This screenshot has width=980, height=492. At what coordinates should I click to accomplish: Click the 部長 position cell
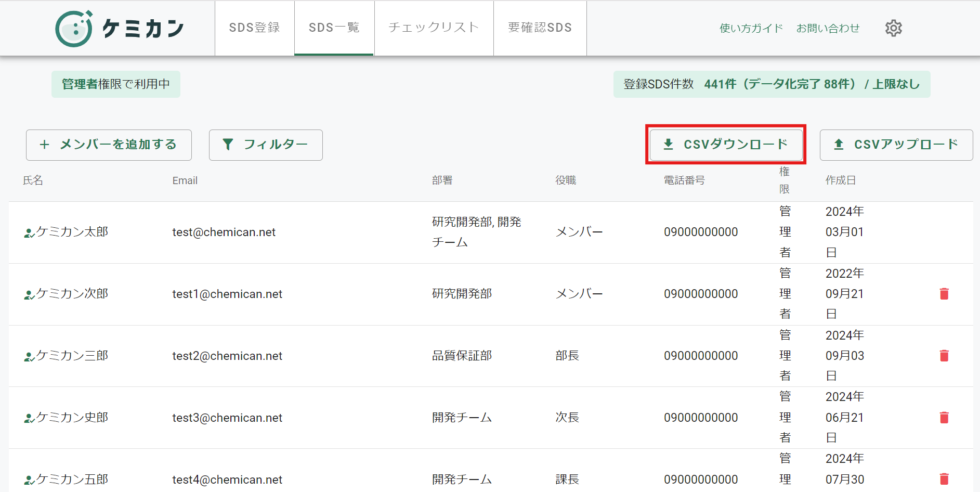coord(567,356)
